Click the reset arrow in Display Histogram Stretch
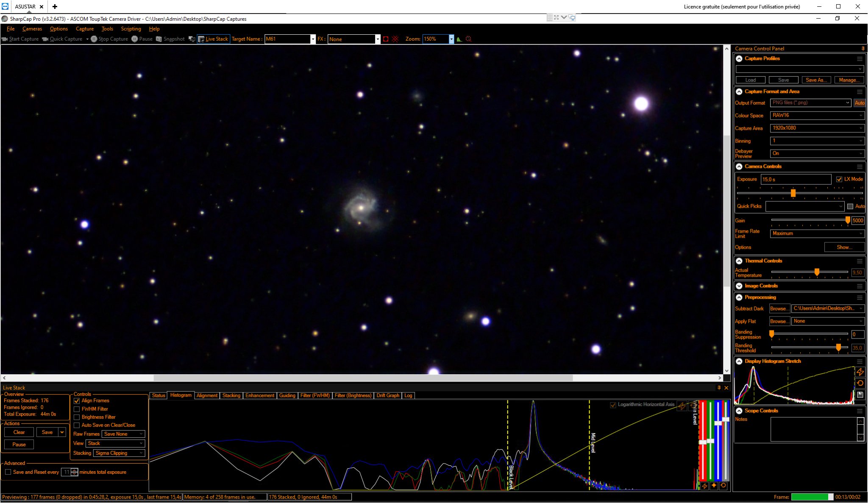The width and height of the screenshot is (868, 503). click(860, 383)
